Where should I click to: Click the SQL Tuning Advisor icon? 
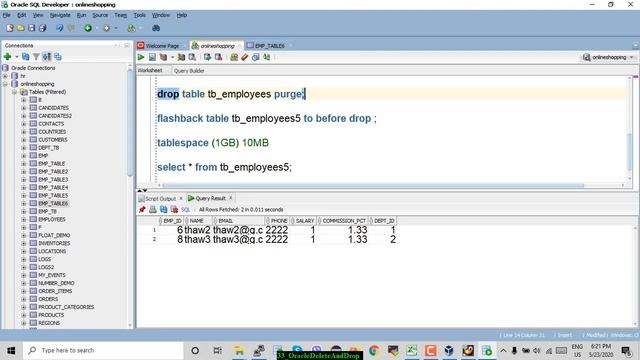click(192, 57)
